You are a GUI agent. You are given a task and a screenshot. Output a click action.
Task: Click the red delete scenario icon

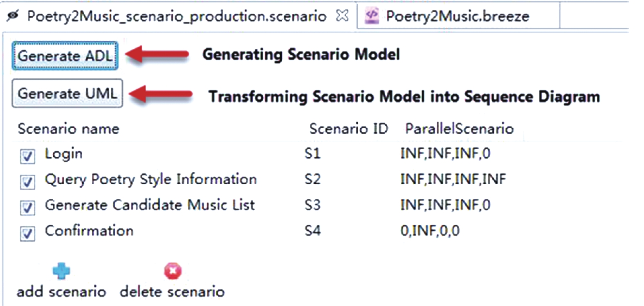click(173, 271)
